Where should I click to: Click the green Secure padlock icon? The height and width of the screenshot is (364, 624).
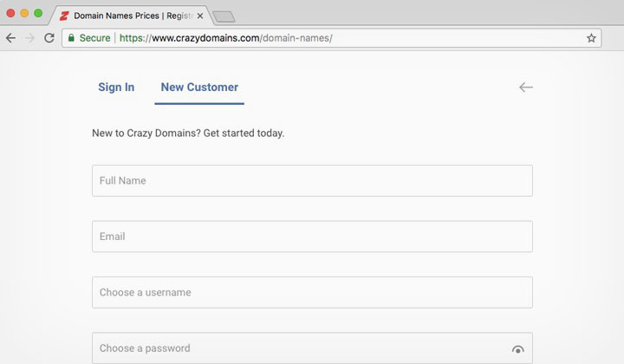[71, 38]
